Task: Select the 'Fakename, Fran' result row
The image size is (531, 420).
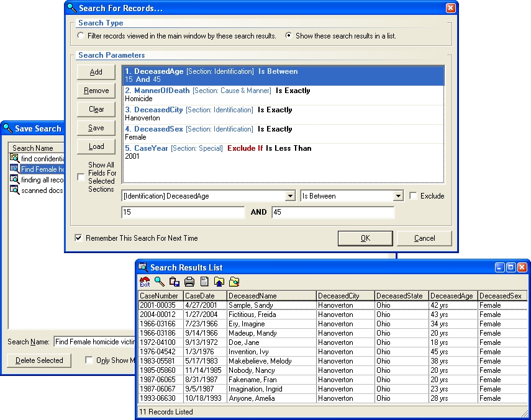Action: point(332,380)
